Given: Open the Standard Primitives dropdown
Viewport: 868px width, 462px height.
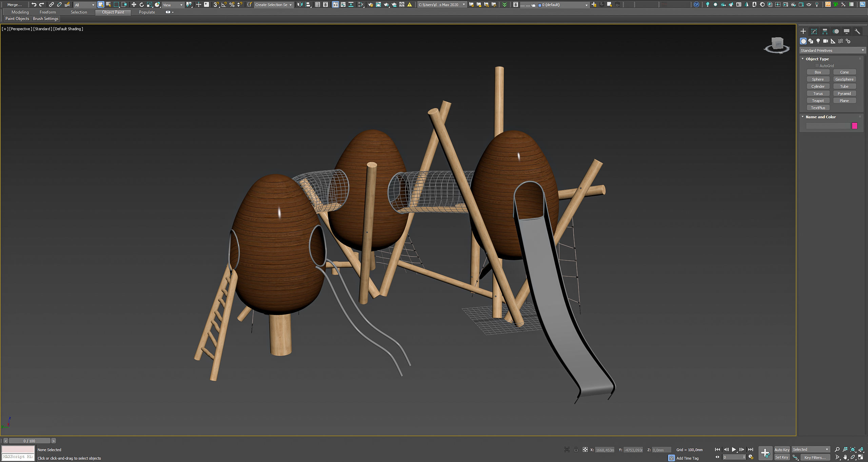Looking at the screenshot, I should click(832, 51).
